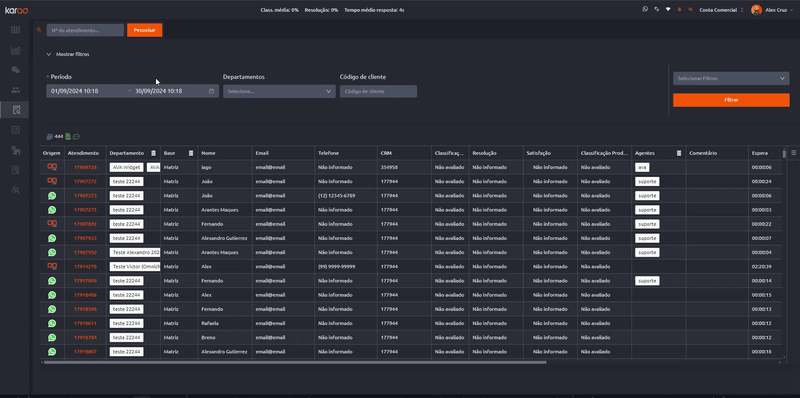Open the contacts people sidebar icon
800x398 pixels.
pyautogui.click(x=15, y=90)
